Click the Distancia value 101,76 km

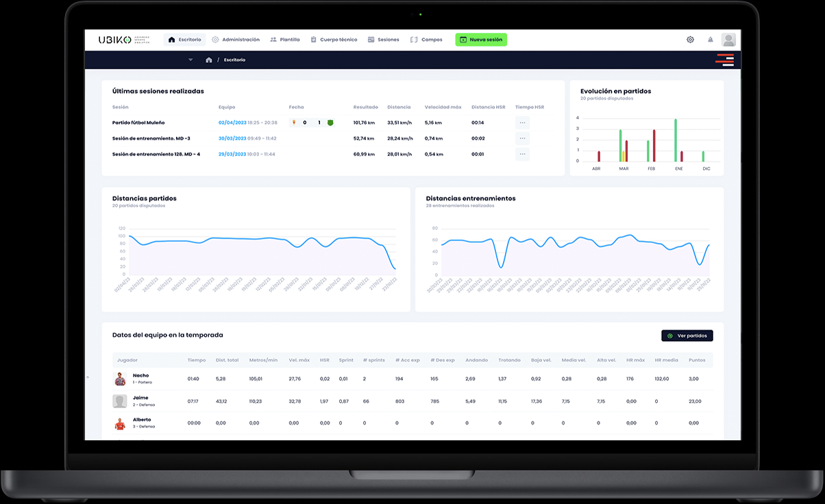[364, 123]
